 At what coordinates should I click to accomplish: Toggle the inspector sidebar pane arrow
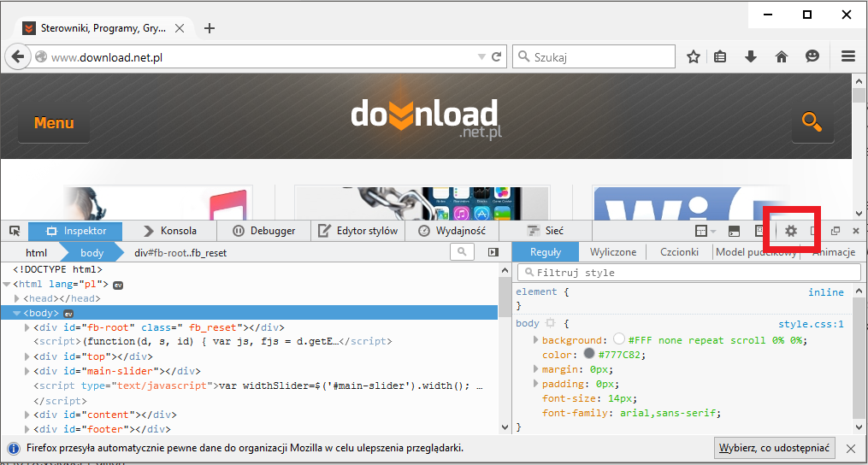[x=493, y=252]
